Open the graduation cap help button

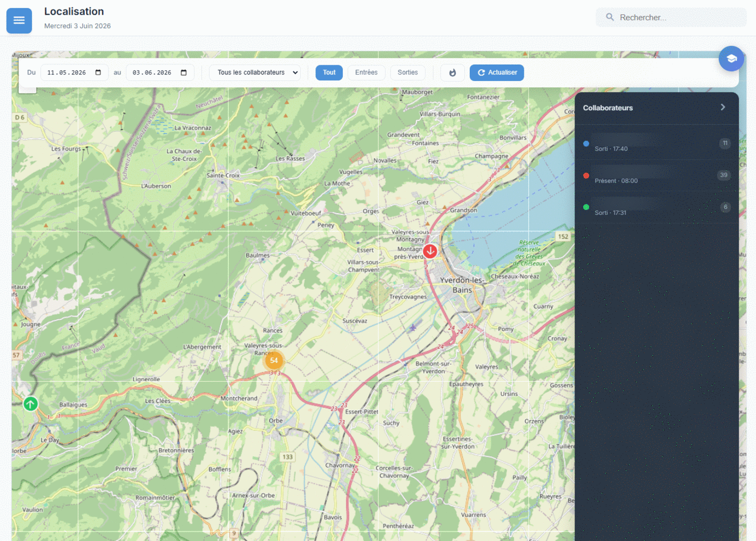tap(731, 59)
